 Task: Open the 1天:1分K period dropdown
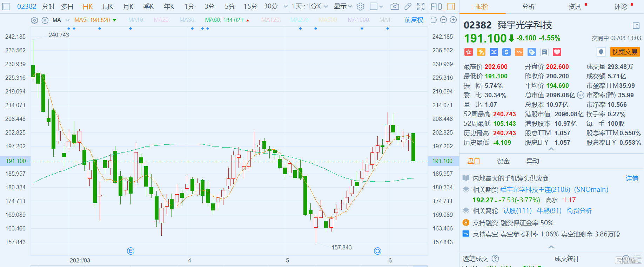[x=310, y=6]
